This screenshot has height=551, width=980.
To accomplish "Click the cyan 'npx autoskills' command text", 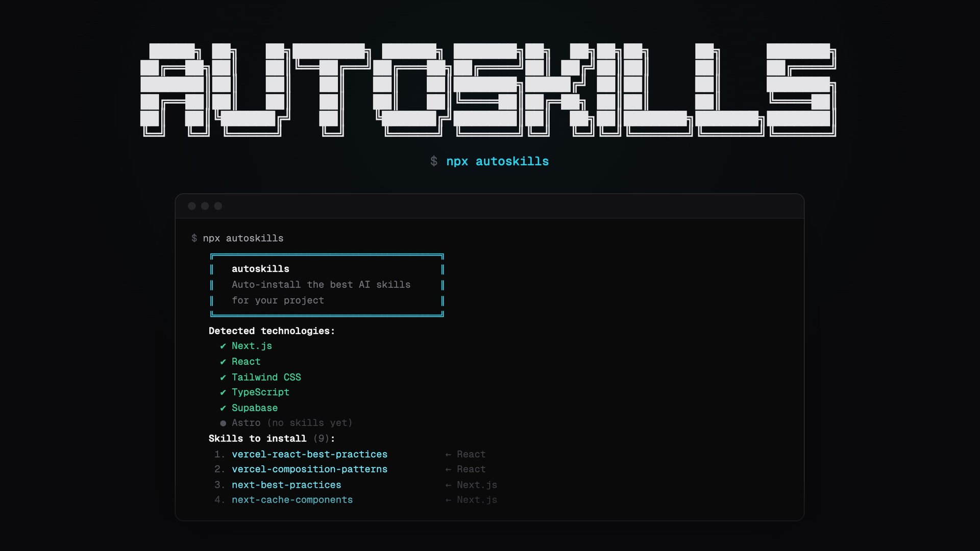I will click(497, 161).
